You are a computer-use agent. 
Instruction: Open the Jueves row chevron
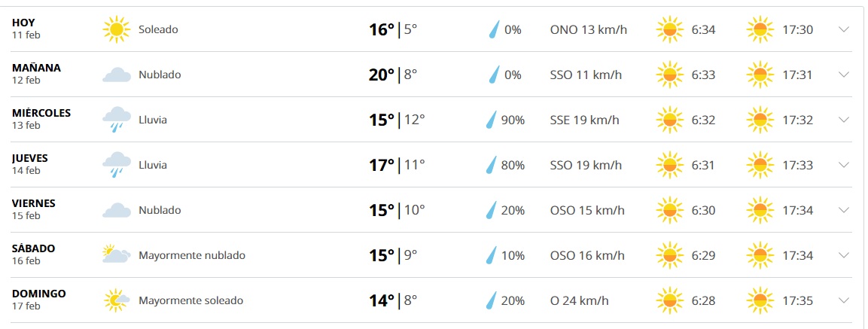pos(843,165)
